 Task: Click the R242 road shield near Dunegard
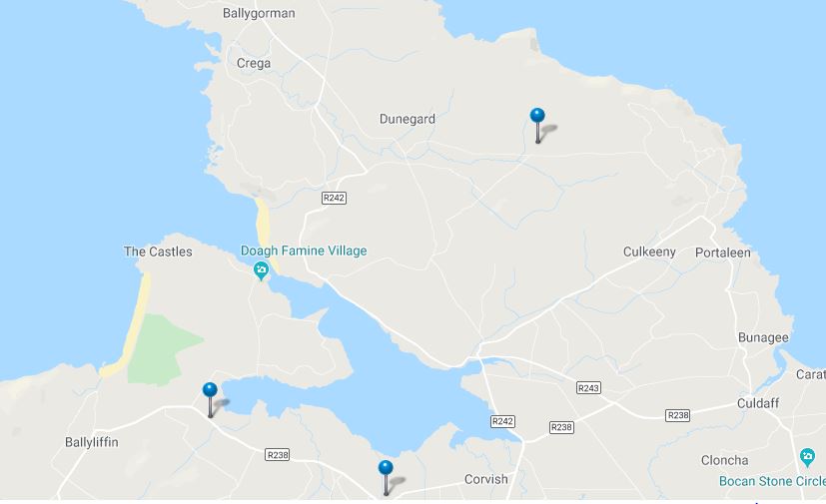click(x=334, y=198)
